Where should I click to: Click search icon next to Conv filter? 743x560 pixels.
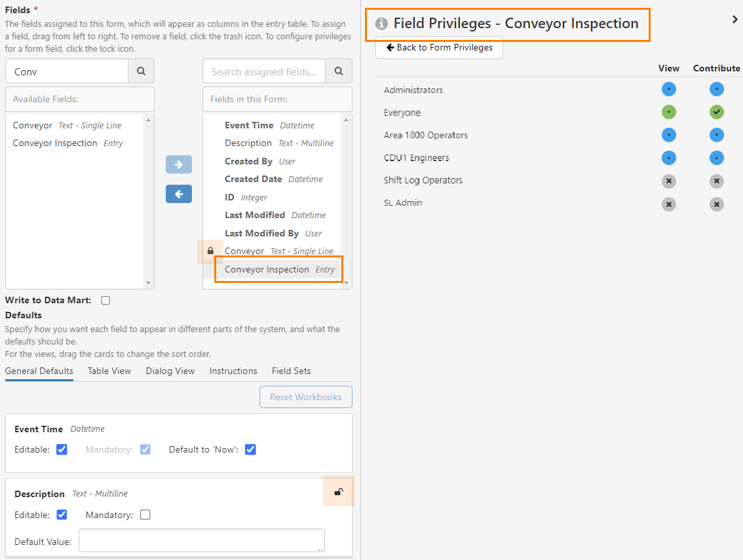(x=141, y=71)
